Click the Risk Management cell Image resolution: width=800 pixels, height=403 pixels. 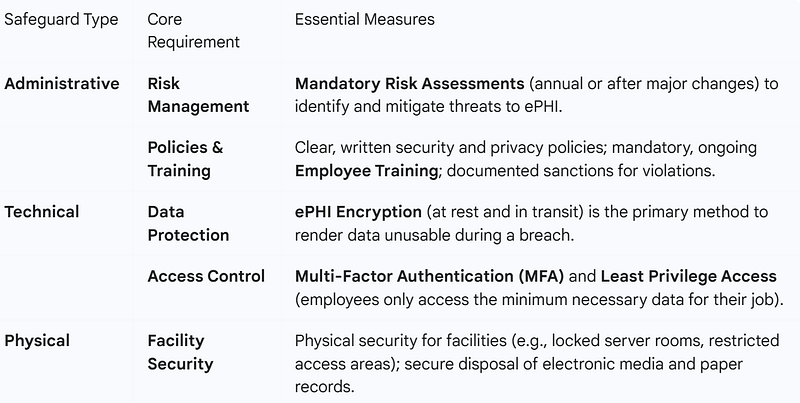198,95
